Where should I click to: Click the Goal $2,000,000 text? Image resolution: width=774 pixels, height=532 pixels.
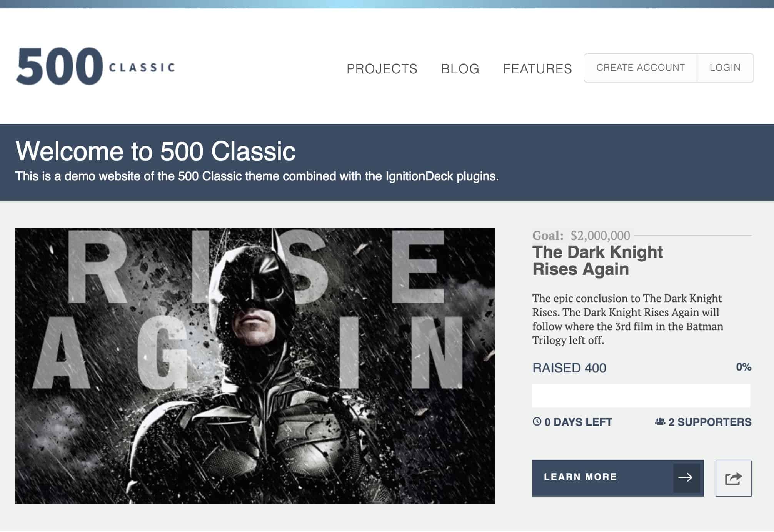[x=581, y=235]
